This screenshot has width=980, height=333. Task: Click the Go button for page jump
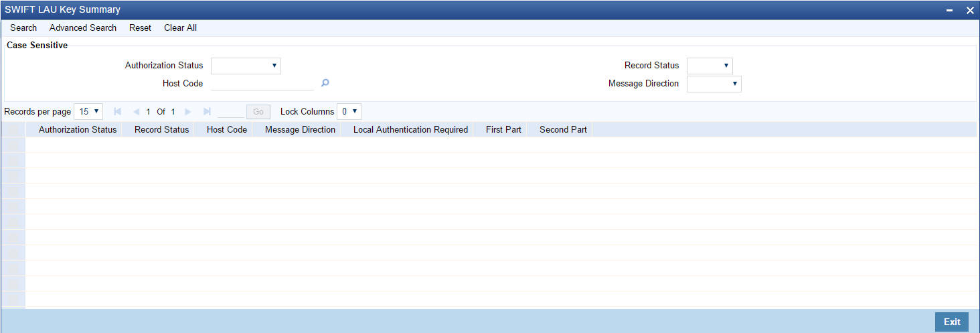pyautogui.click(x=258, y=112)
